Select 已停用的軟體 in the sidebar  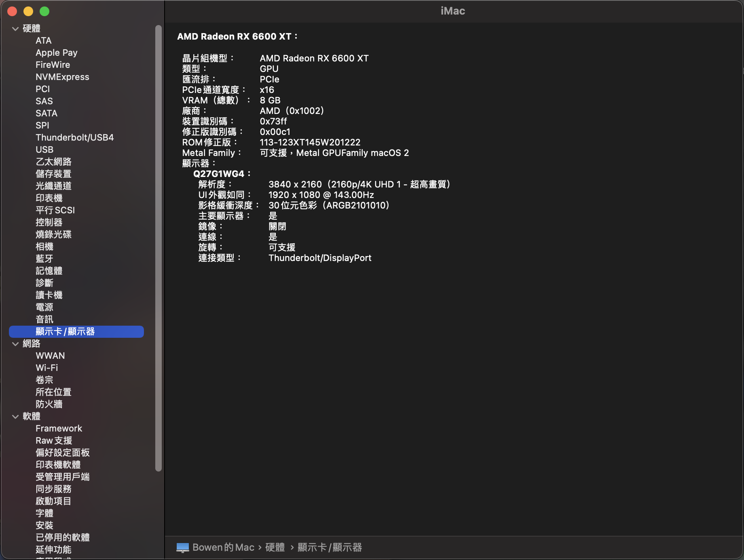click(x=63, y=538)
